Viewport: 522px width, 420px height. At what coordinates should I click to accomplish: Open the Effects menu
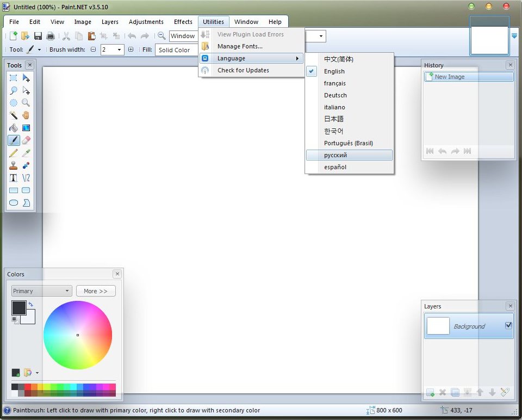pos(183,22)
